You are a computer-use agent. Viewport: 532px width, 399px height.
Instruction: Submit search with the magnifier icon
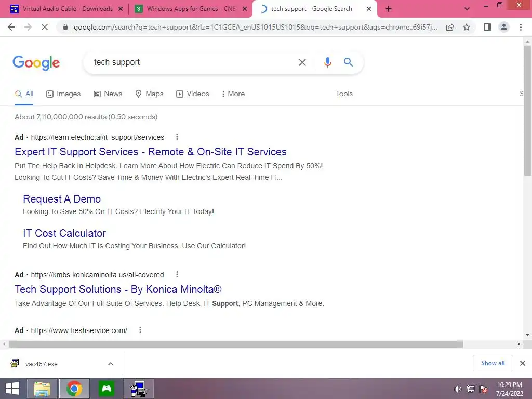(x=348, y=62)
